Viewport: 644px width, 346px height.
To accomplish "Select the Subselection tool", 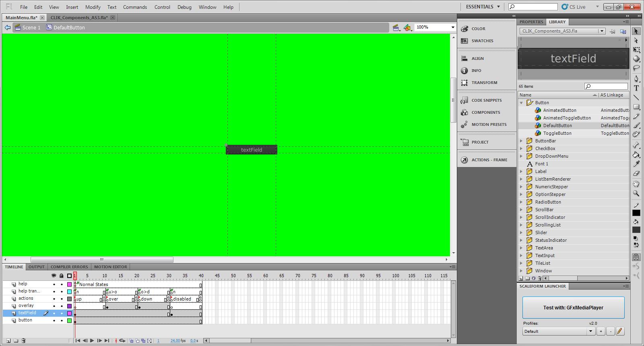I will pyautogui.click(x=636, y=41).
